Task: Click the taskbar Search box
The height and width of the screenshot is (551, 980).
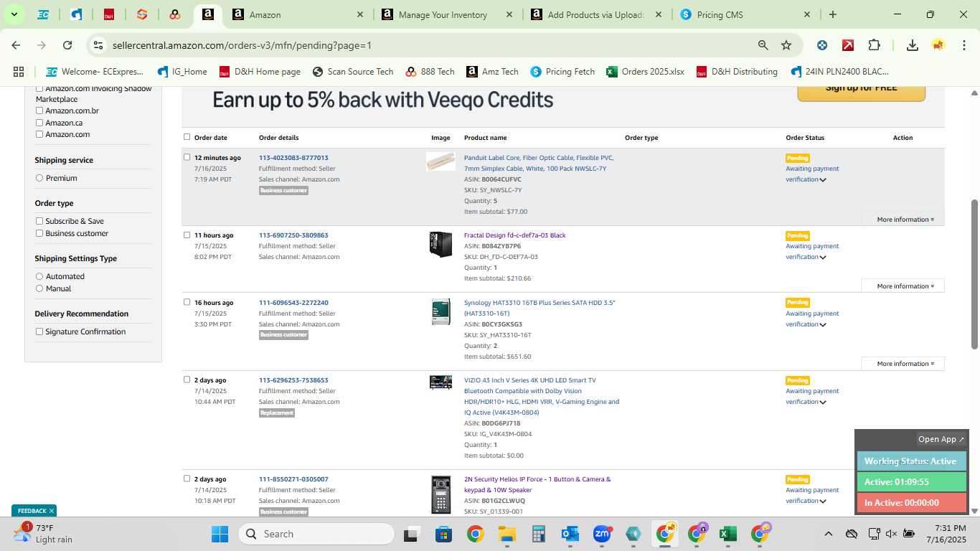Action: (x=316, y=534)
